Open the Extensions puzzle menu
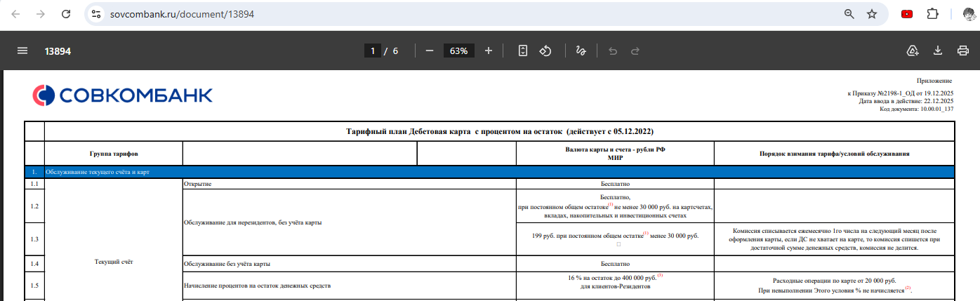 (x=932, y=14)
